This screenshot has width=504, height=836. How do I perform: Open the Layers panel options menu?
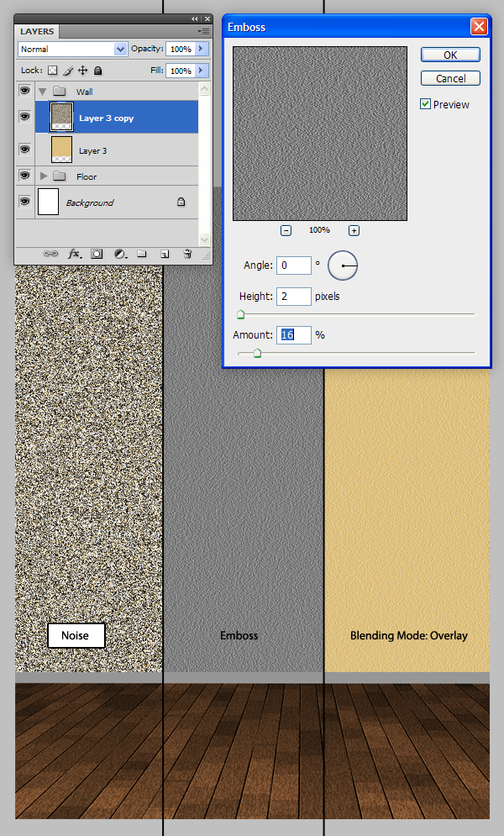click(203, 30)
